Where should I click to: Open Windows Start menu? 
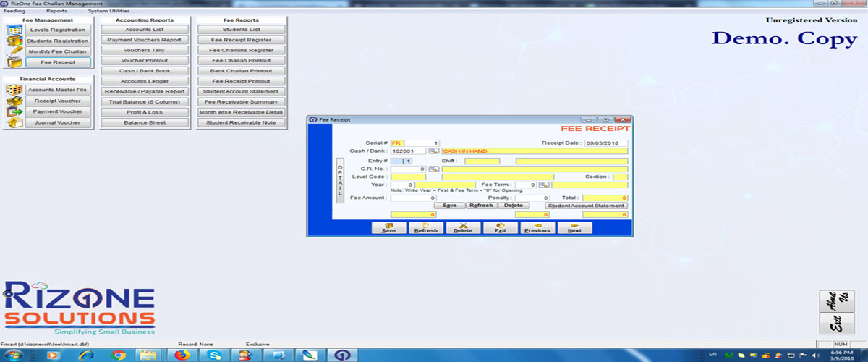pos(13,355)
